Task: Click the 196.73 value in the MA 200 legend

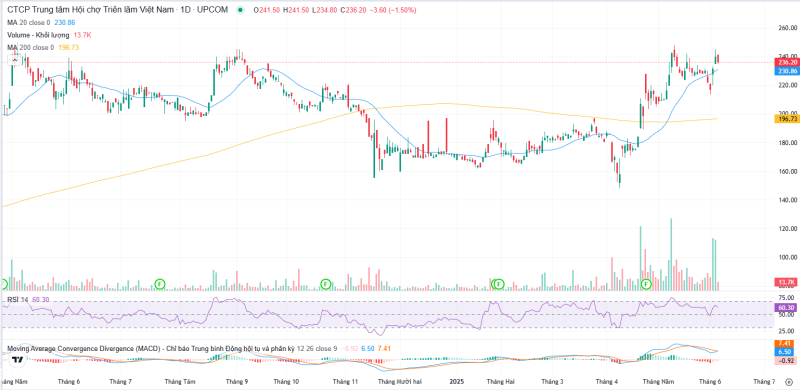Action: click(x=69, y=47)
